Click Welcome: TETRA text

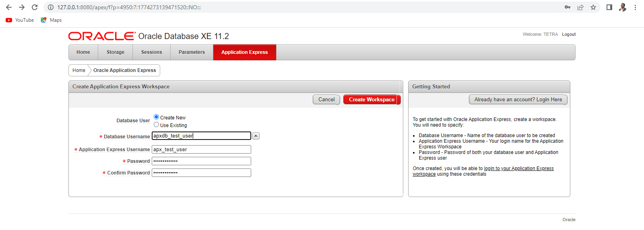540,34
